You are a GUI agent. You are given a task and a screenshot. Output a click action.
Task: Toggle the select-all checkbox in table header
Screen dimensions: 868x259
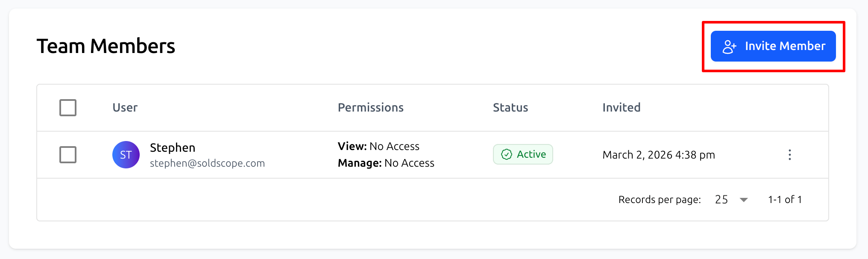tap(68, 108)
